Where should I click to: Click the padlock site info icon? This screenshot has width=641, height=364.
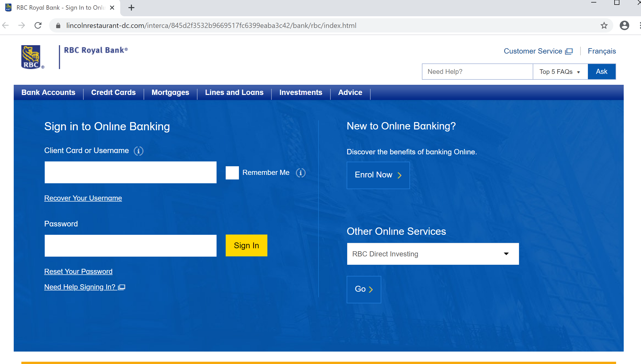58,26
